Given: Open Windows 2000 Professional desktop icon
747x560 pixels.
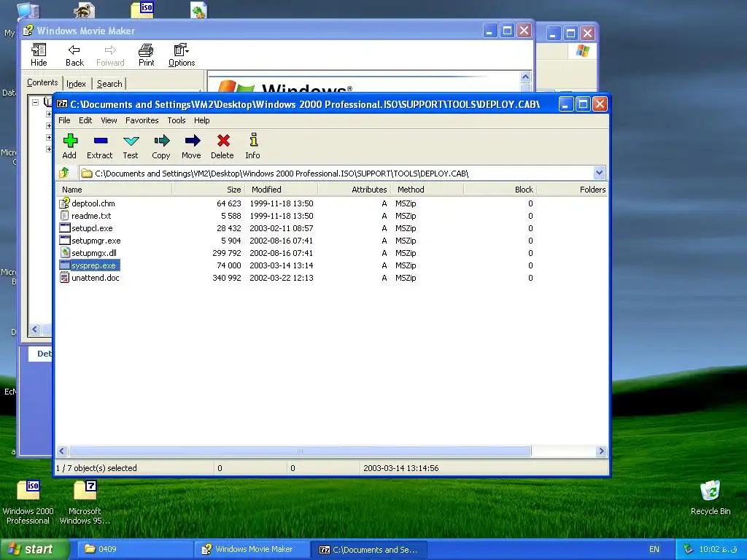Looking at the screenshot, I should (28, 491).
